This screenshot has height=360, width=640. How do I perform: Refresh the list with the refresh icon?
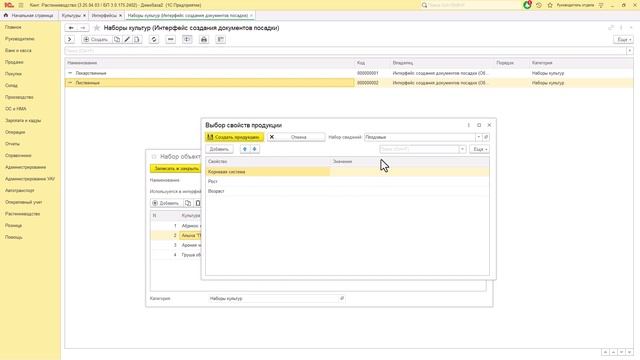point(154,40)
